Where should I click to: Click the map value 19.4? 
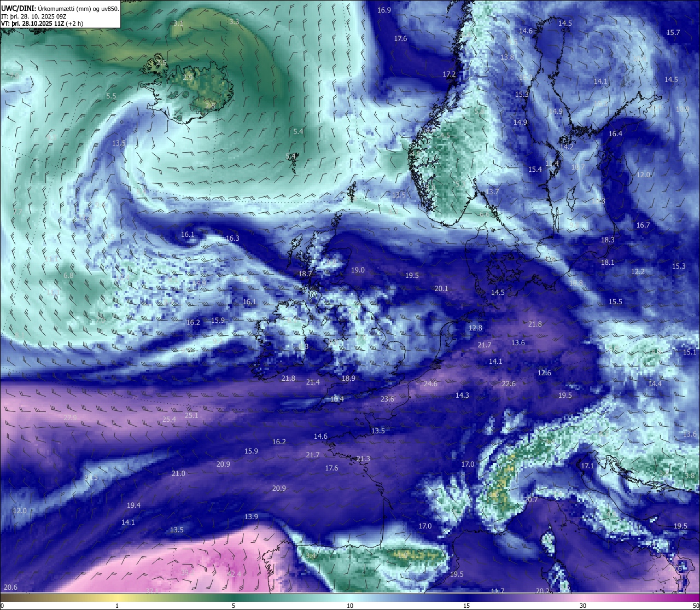pyautogui.click(x=133, y=506)
